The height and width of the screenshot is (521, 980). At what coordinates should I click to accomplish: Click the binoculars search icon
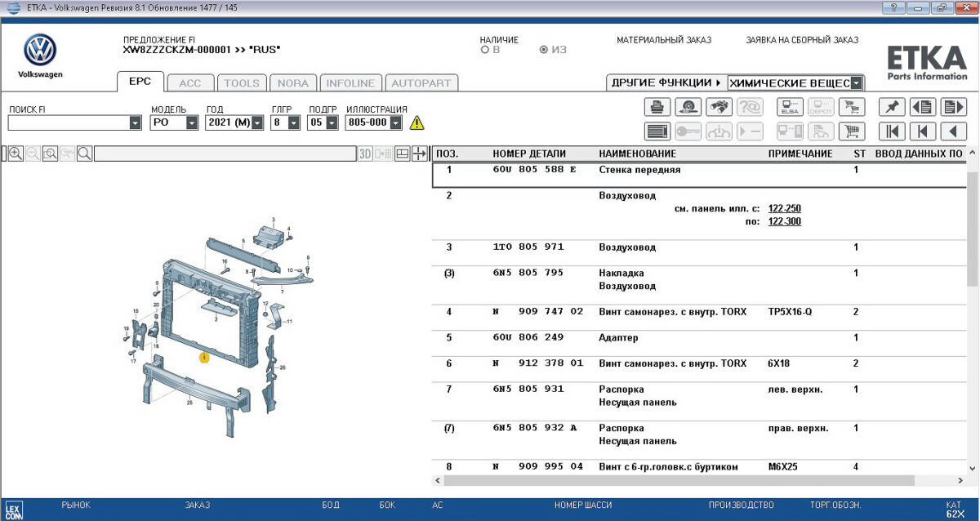719,107
